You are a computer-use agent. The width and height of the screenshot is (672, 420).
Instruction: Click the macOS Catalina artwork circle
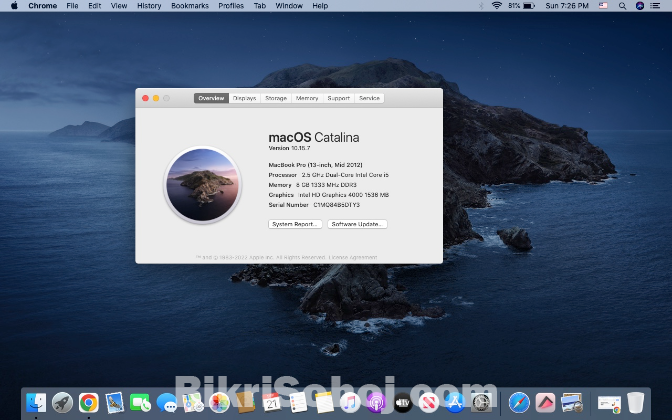click(x=203, y=185)
